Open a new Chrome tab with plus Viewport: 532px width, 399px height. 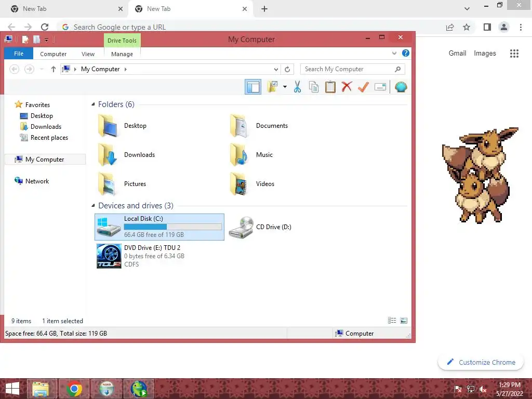point(264,9)
